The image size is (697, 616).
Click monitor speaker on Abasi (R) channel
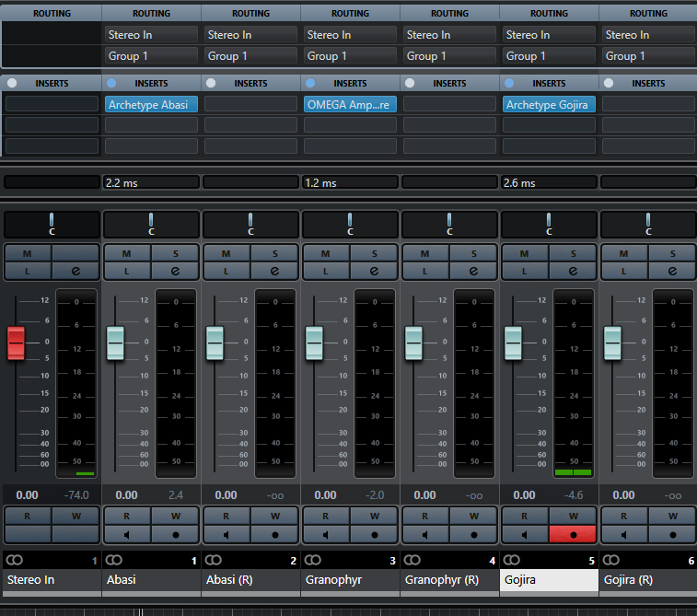[227, 535]
